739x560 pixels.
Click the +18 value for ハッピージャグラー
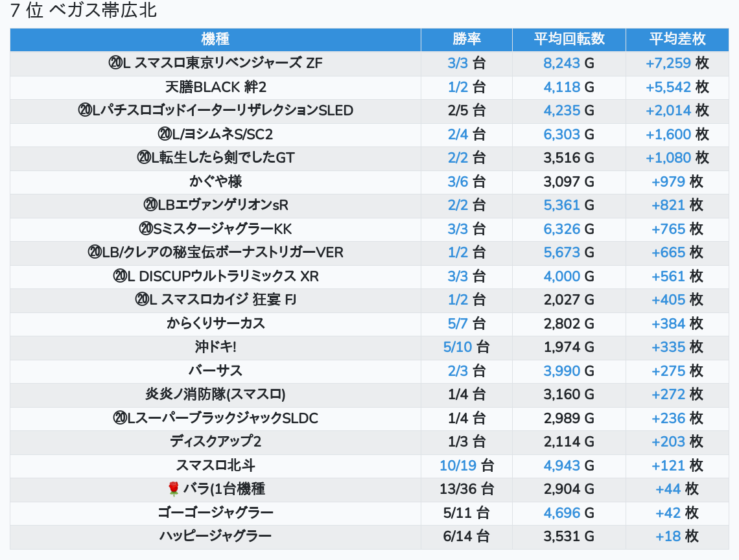[x=668, y=536]
